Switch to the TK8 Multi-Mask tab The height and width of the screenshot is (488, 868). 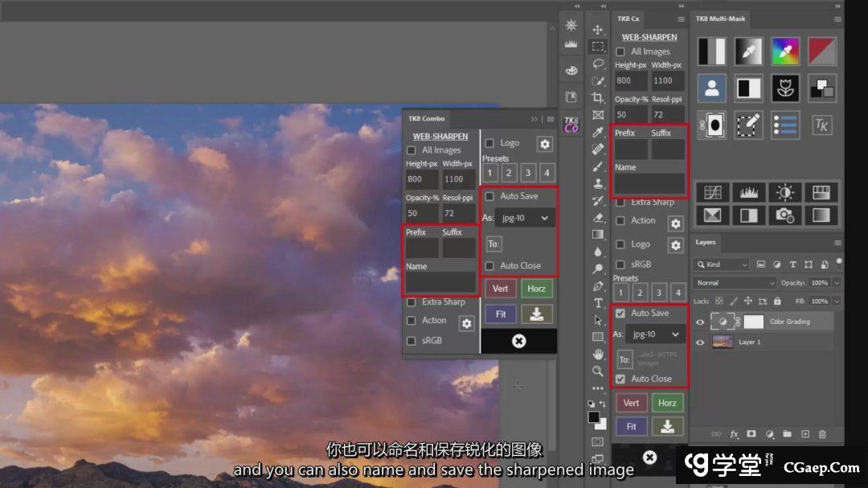[x=720, y=18]
